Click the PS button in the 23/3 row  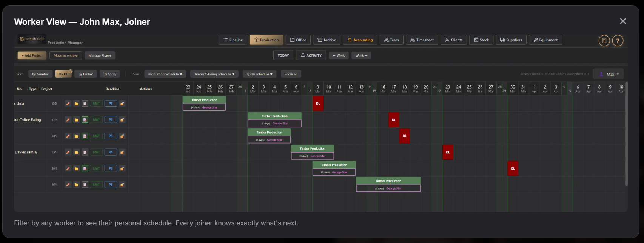pyautogui.click(x=111, y=152)
